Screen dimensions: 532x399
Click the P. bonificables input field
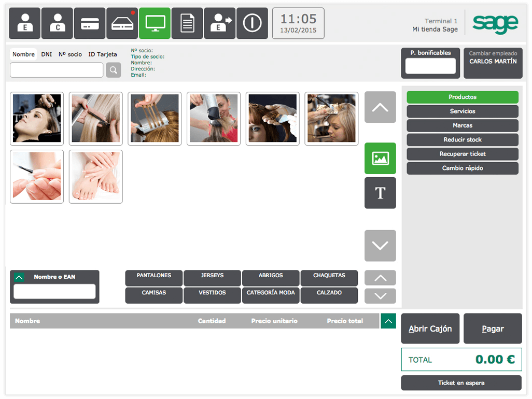pyautogui.click(x=430, y=66)
